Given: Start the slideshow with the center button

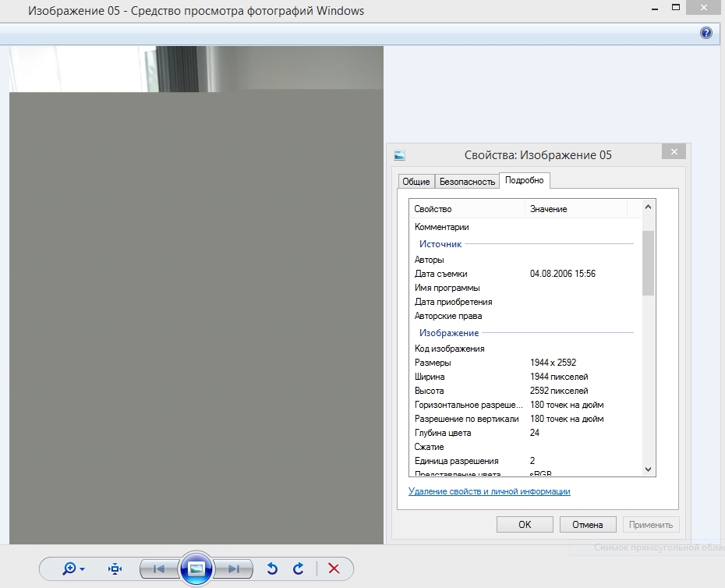Looking at the screenshot, I should [x=196, y=569].
